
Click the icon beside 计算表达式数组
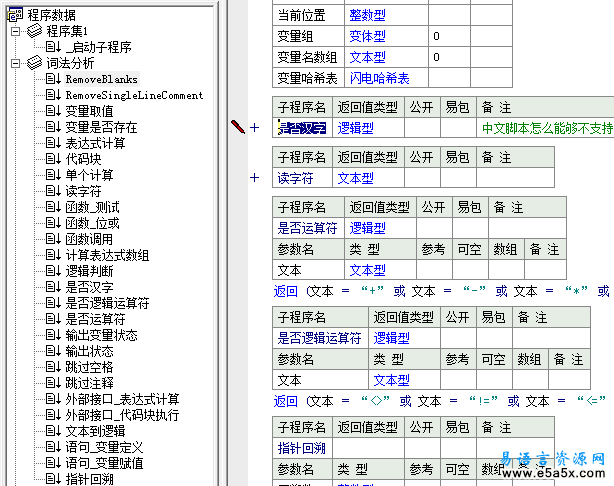(53, 255)
